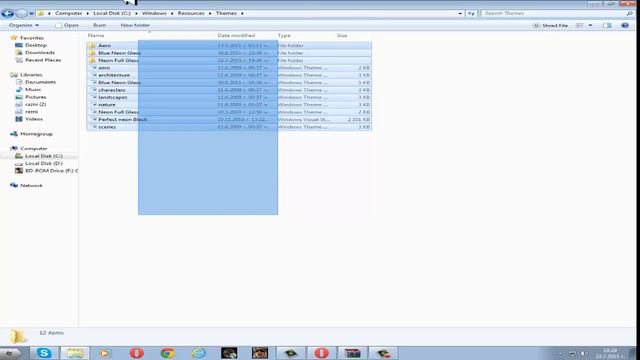Select the architecture theme file

tap(114, 75)
